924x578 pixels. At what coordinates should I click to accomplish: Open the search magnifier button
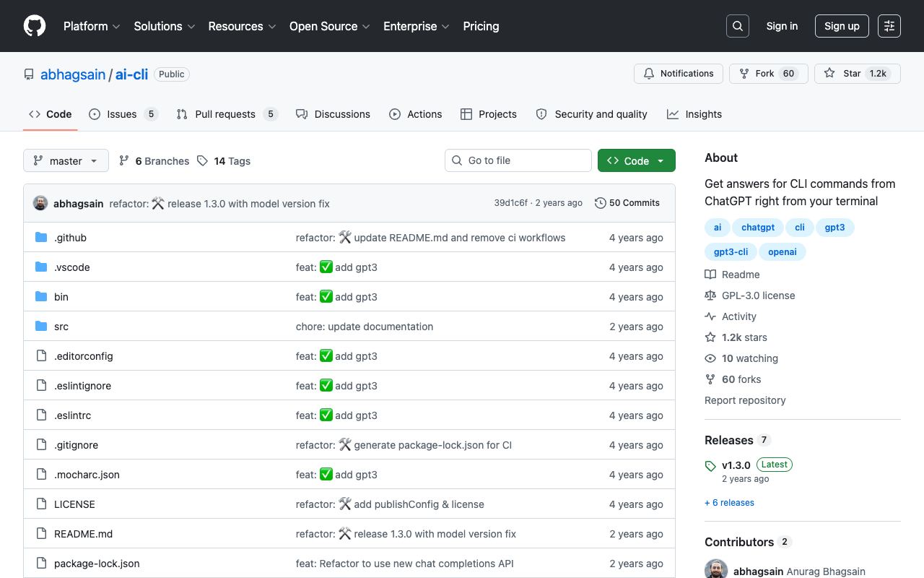(738, 26)
